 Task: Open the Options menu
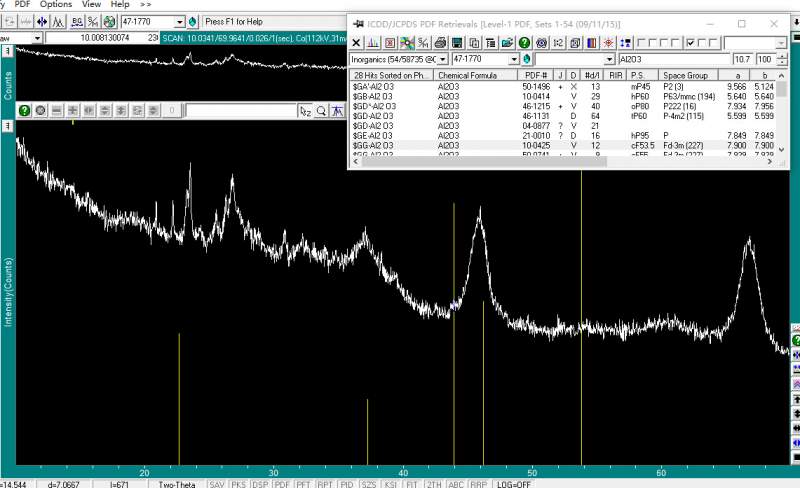[x=56, y=4]
